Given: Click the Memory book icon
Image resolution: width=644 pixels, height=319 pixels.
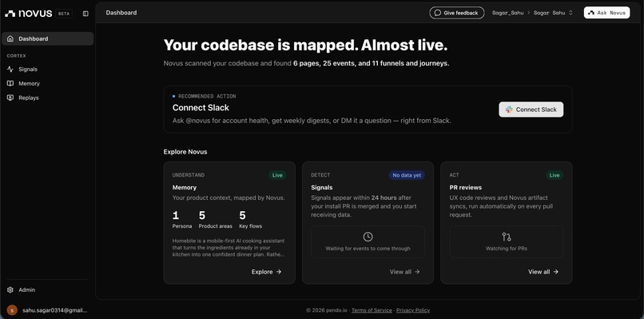Looking at the screenshot, I should (x=10, y=83).
